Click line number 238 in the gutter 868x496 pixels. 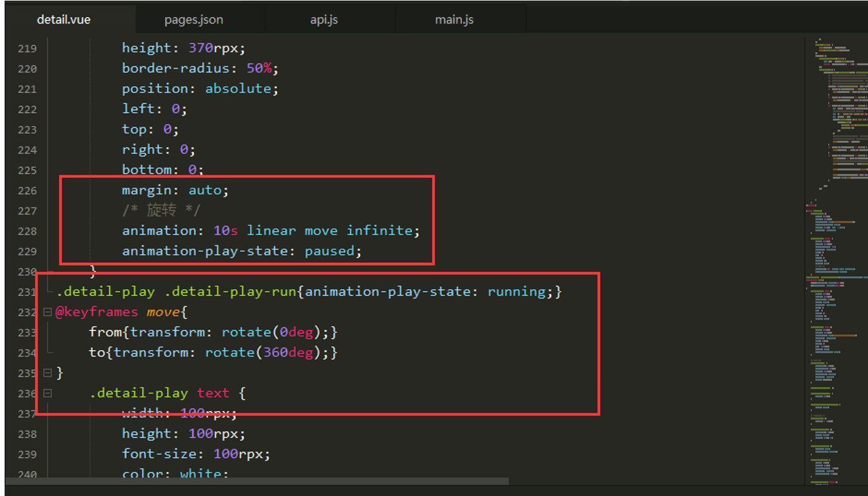tap(26, 434)
